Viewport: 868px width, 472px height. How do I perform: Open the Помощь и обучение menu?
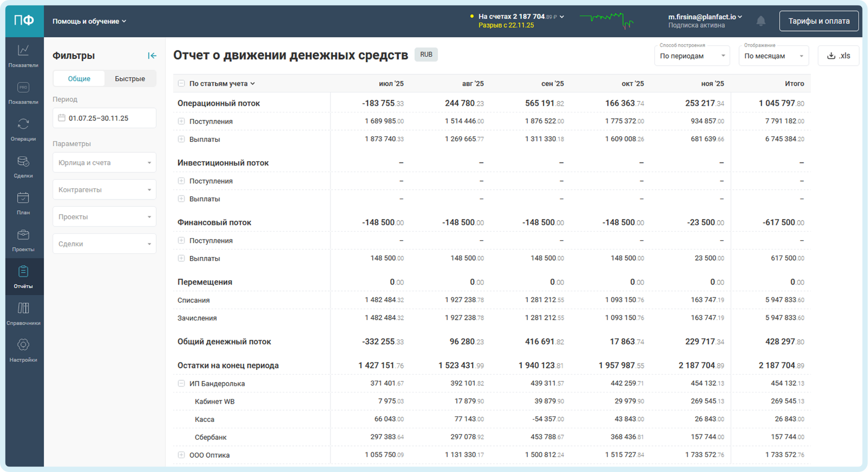tap(89, 21)
